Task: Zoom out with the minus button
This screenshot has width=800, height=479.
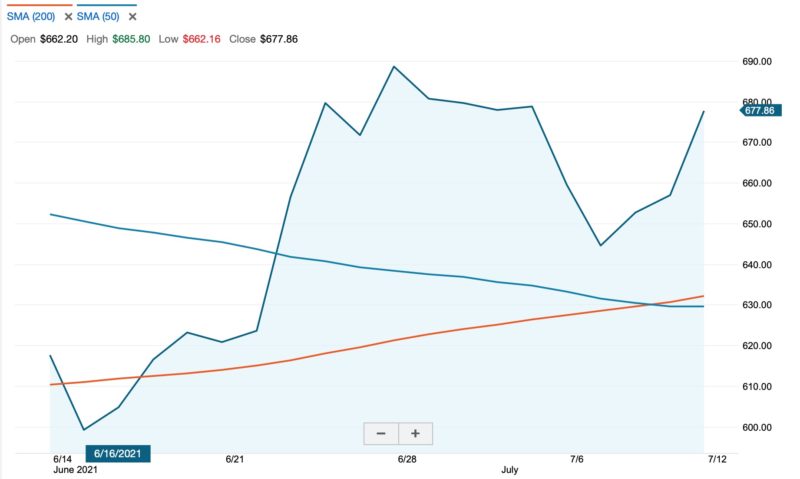Action: [x=381, y=434]
